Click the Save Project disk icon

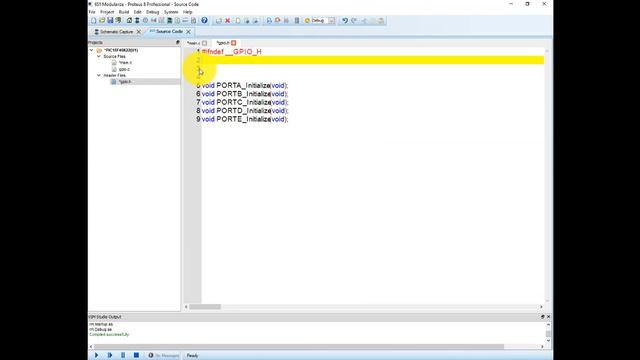[110, 20]
